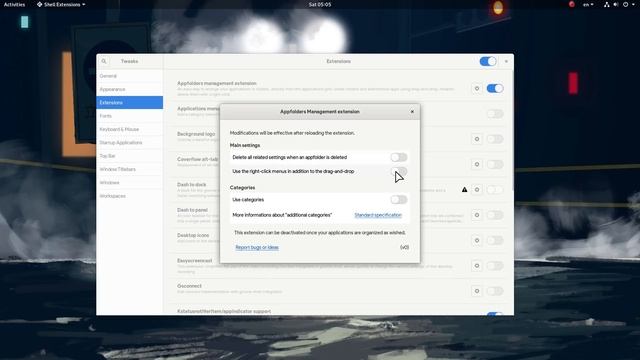Screen dimensions: 640x360
Task: Disable the Appfolders management extension switch
Action: pos(495,89)
